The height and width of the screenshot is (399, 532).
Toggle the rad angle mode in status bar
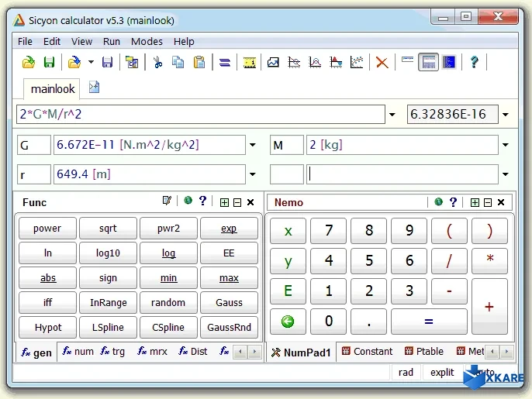pyautogui.click(x=406, y=372)
